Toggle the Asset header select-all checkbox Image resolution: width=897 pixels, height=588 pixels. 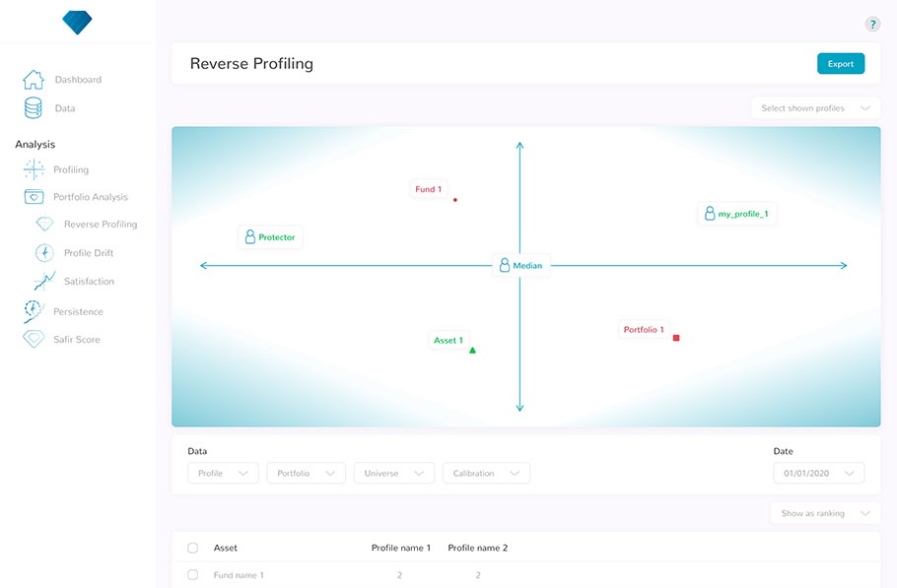(192, 548)
